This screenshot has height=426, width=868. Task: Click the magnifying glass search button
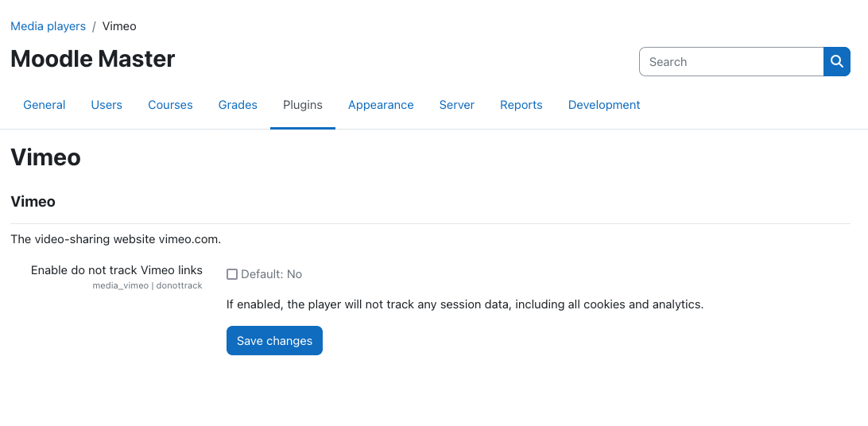coord(836,61)
